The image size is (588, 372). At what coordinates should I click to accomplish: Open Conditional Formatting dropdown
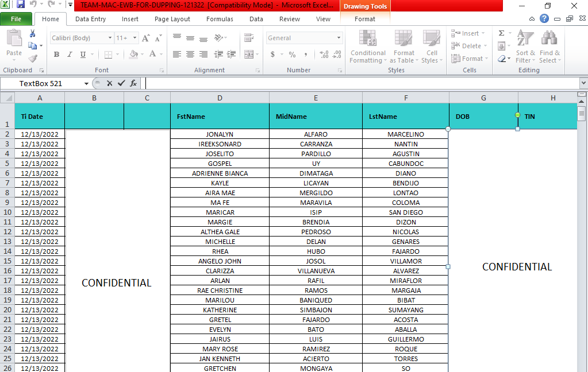pos(367,47)
